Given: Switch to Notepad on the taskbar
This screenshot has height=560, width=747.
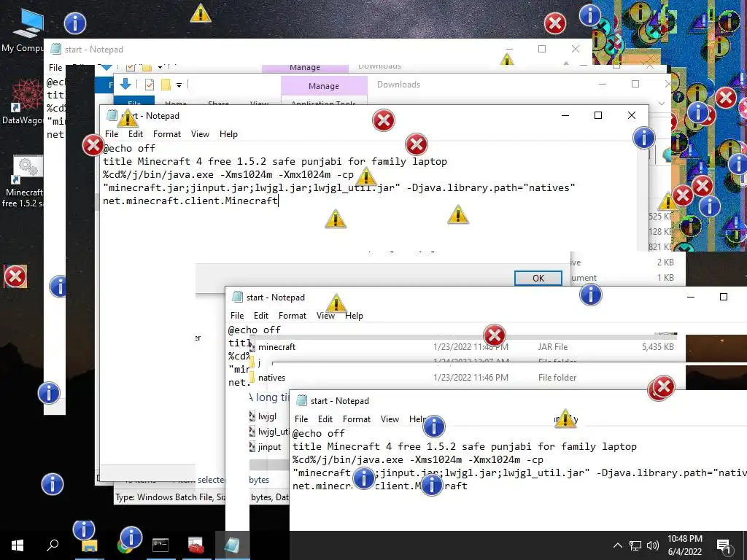Looking at the screenshot, I should click(x=232, y=545).
